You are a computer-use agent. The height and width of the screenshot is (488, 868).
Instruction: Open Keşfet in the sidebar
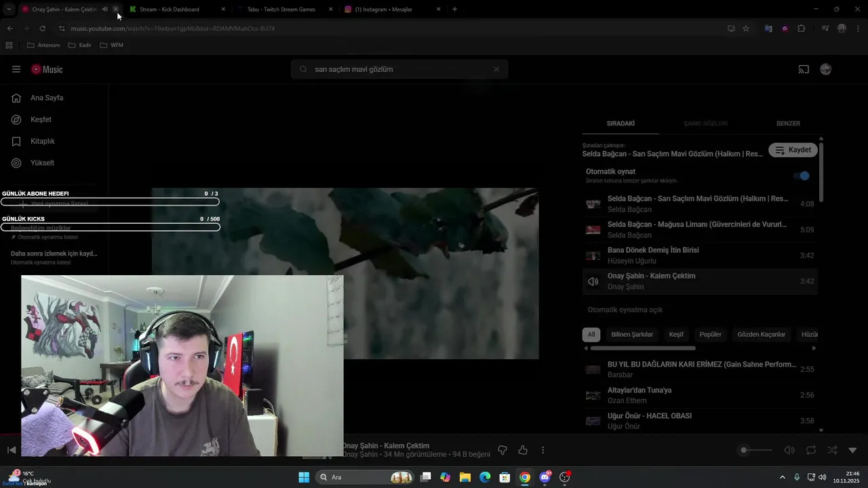[x=32, y=119]
